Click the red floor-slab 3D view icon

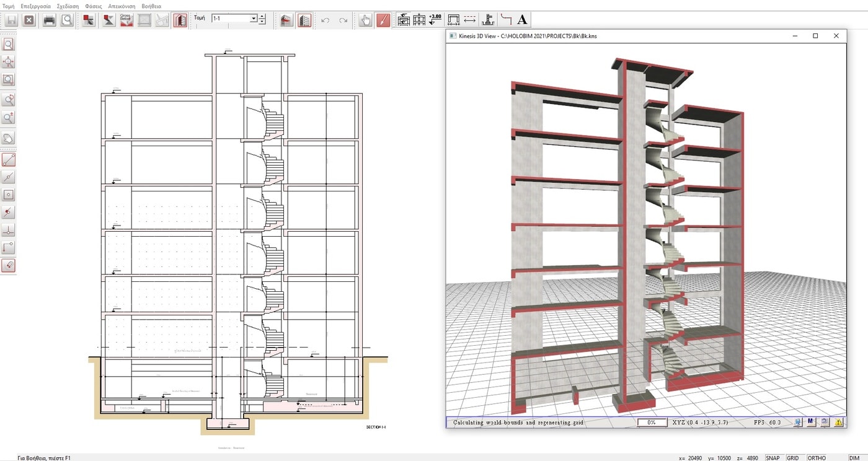coord(286,20)
